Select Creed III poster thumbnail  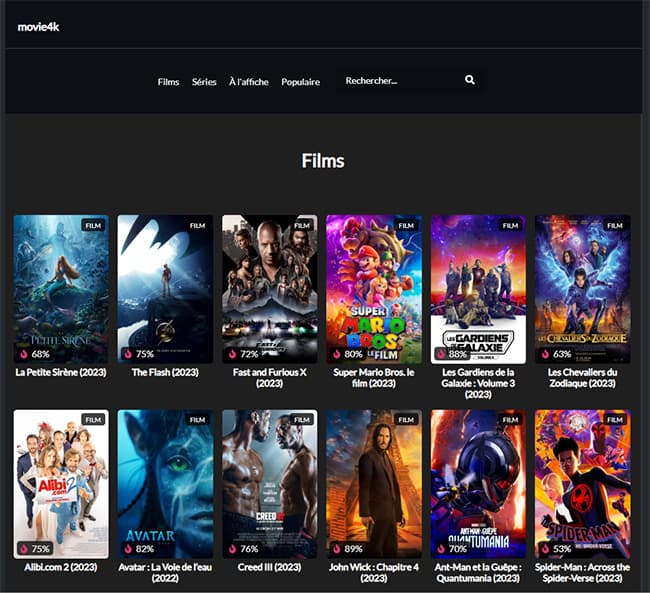pos(269,484)
